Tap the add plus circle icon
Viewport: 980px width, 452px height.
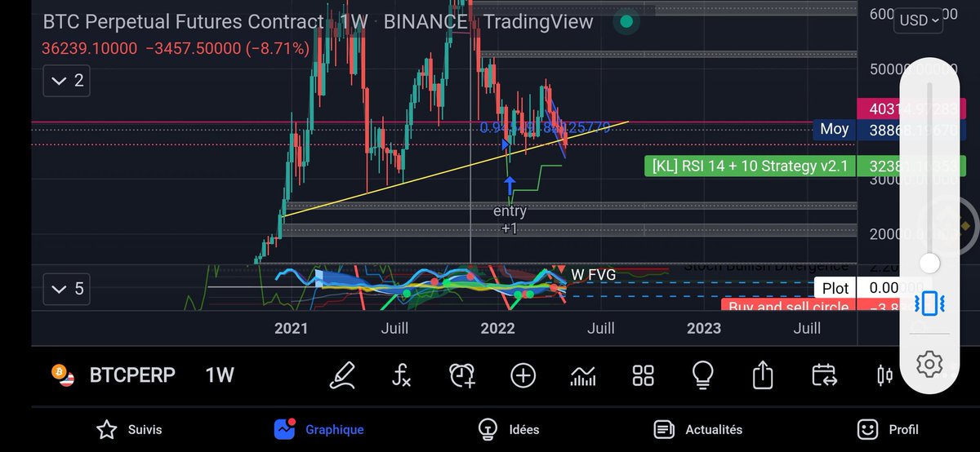coord(523,375)
